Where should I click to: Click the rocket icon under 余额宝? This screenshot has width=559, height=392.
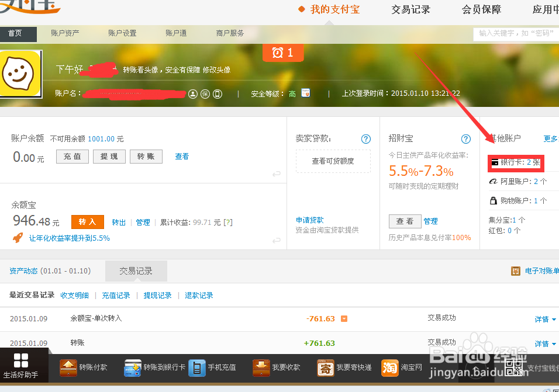[x=18, y=238]
